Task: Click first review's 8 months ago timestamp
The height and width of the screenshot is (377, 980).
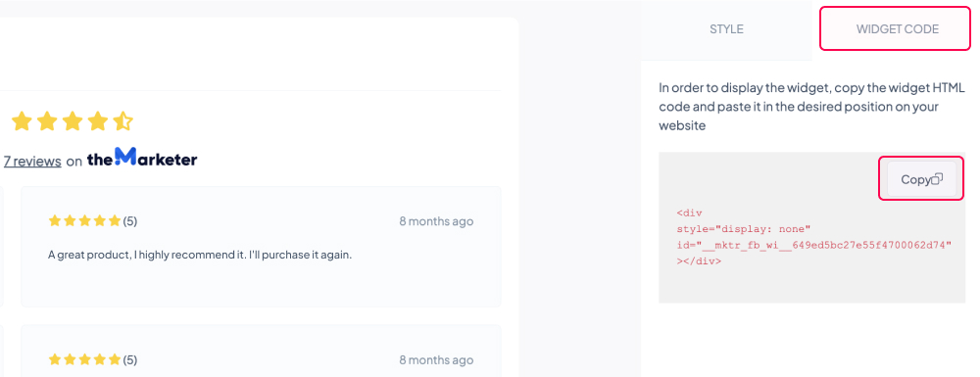Action: pos(436,221)
